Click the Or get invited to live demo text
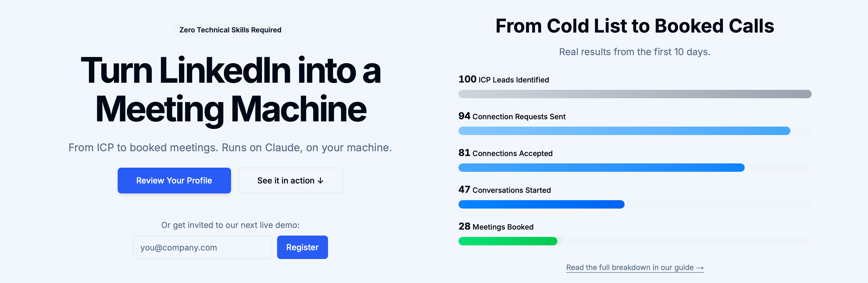Screen dimensions: 868x283 (x=230, y=225)
